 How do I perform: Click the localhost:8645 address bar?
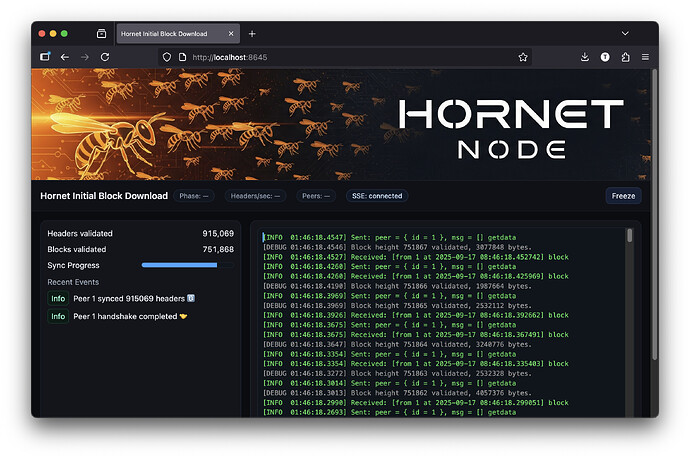coord(340,58)
